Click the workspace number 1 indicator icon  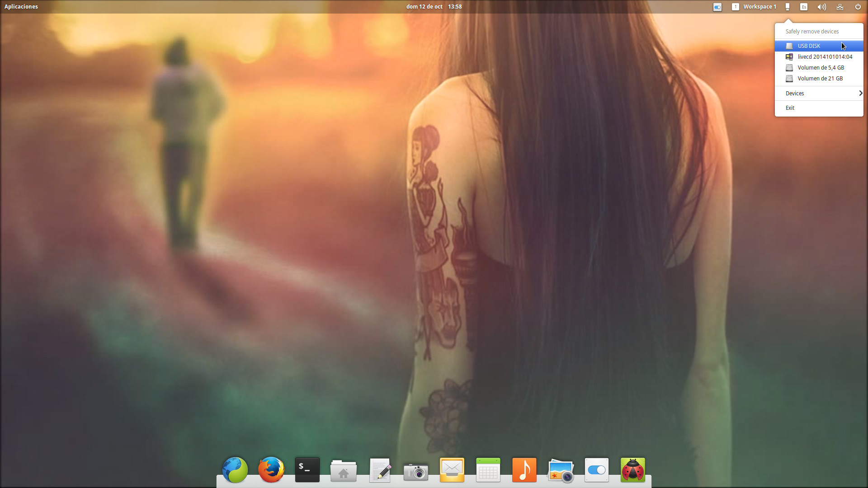point(736,7)
